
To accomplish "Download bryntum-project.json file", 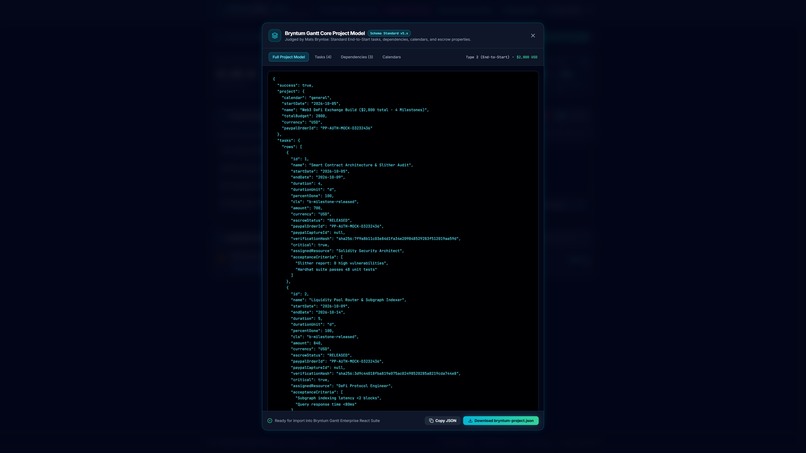I will click(501, 421).
